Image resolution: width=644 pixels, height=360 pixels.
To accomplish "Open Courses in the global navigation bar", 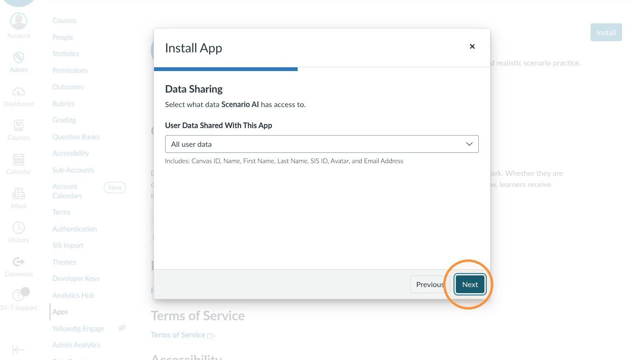I will coord(19,130).
